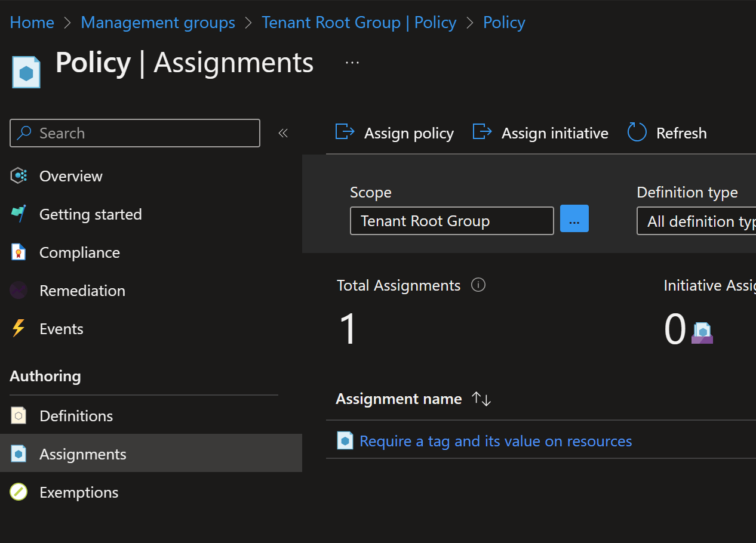Screen dimensions: 756x543
Task: Open the scope picker ellipsis button
Action: pyautogui.click(x=574, y=218)
